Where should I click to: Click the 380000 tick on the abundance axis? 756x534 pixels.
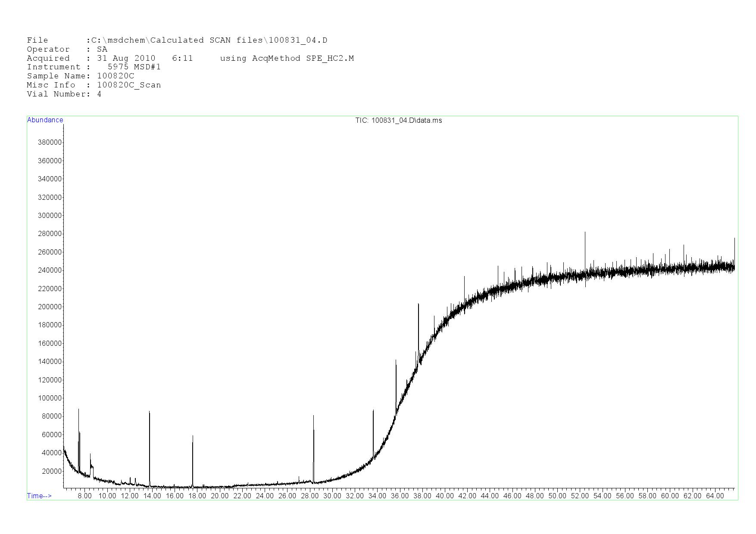click(50, 143)
